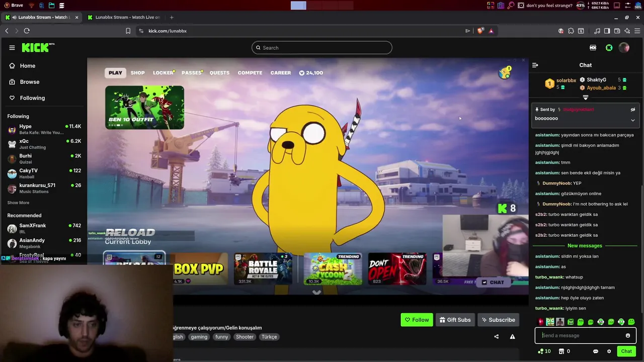The width and height of the screenshot is (644, 362).
Task: Jump to New messages in chat
Action: point(585,246)
